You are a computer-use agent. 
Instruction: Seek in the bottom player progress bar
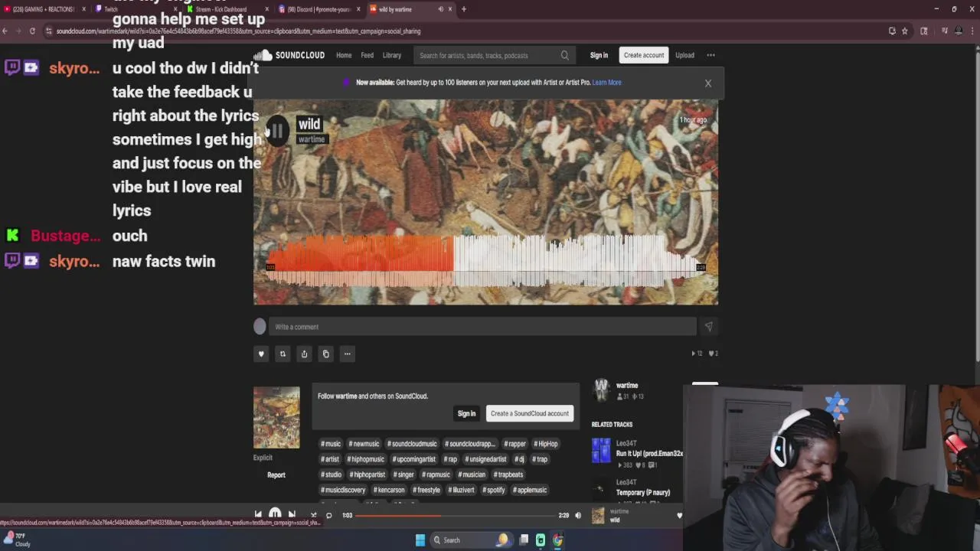(456, 515)
